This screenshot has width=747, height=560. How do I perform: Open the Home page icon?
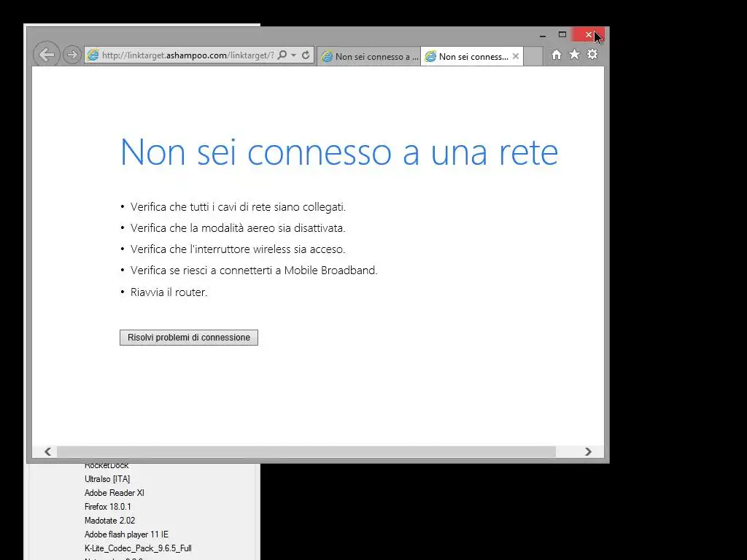pyautogui.click(x=557, y=54)
